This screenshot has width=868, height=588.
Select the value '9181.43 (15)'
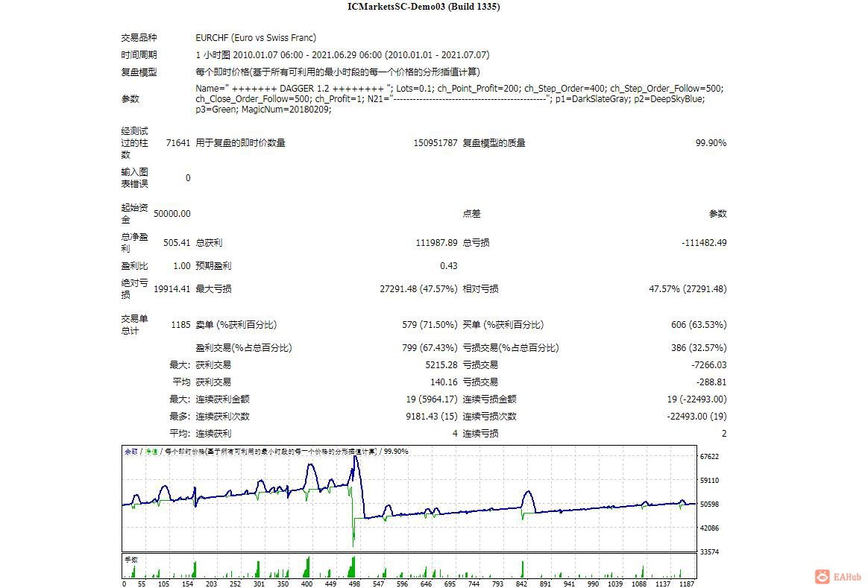coord(432,417)
